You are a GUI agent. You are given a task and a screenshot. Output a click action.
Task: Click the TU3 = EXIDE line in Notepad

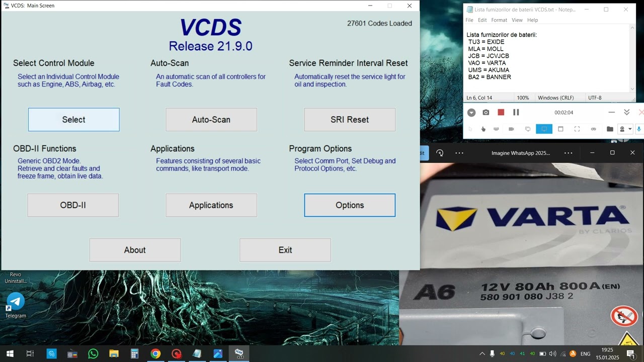[486, 42]
